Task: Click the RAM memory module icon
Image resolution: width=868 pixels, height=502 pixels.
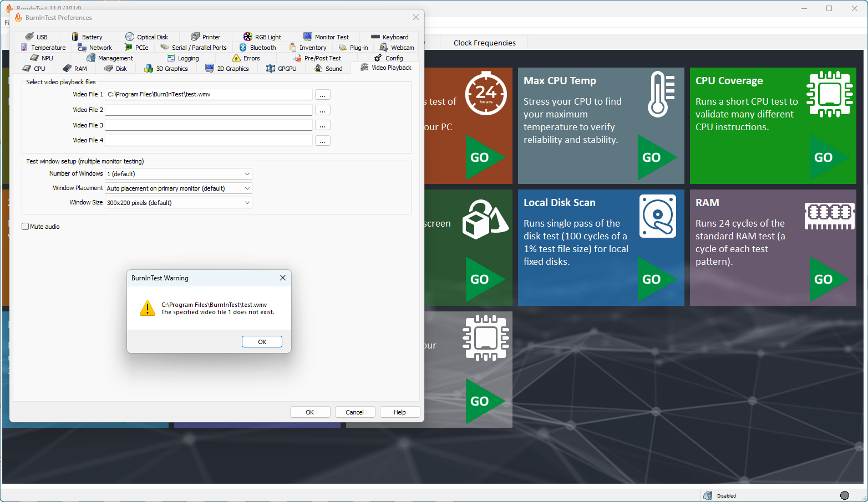Action: point(830,216)
